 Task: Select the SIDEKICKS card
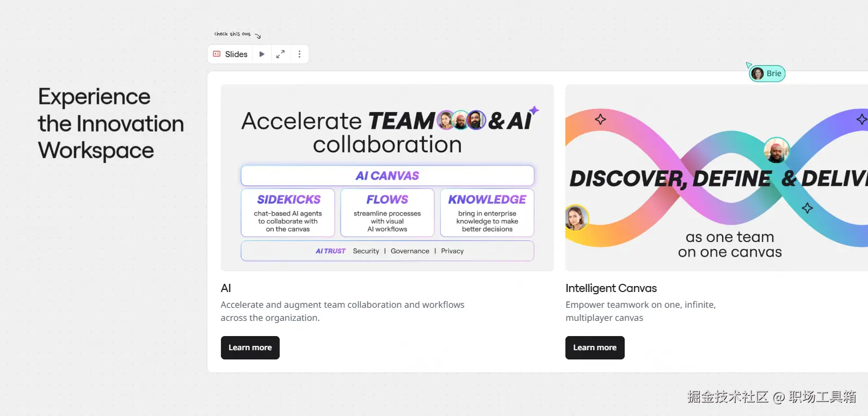click(x=288, y=213)
